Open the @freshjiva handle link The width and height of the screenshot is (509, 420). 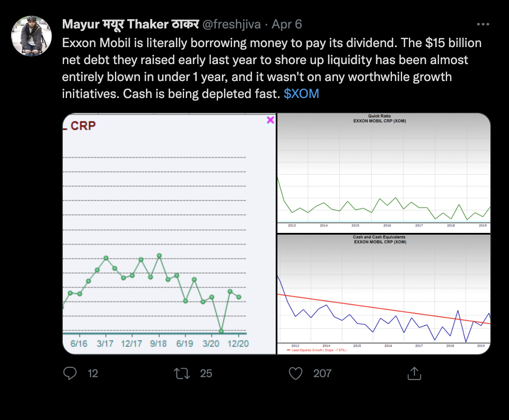tap(231, 25)
